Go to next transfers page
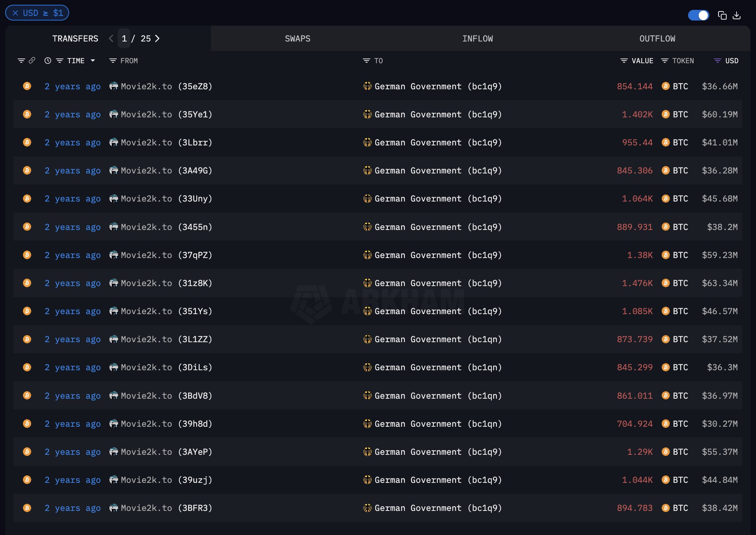The width and height of the screenshot is (756, 535). point(157,38)
